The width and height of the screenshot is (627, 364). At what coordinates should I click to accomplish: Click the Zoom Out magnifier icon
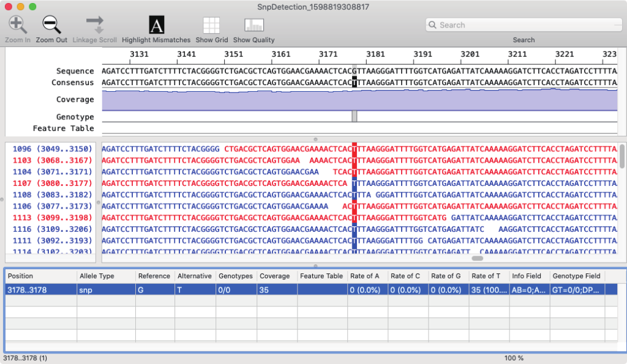51,24
